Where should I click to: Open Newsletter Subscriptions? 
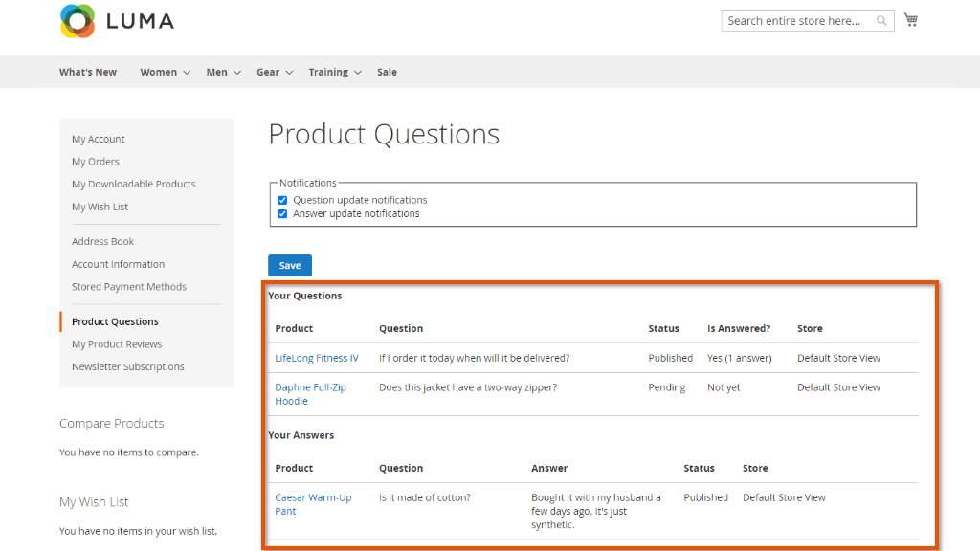[128, 366]
